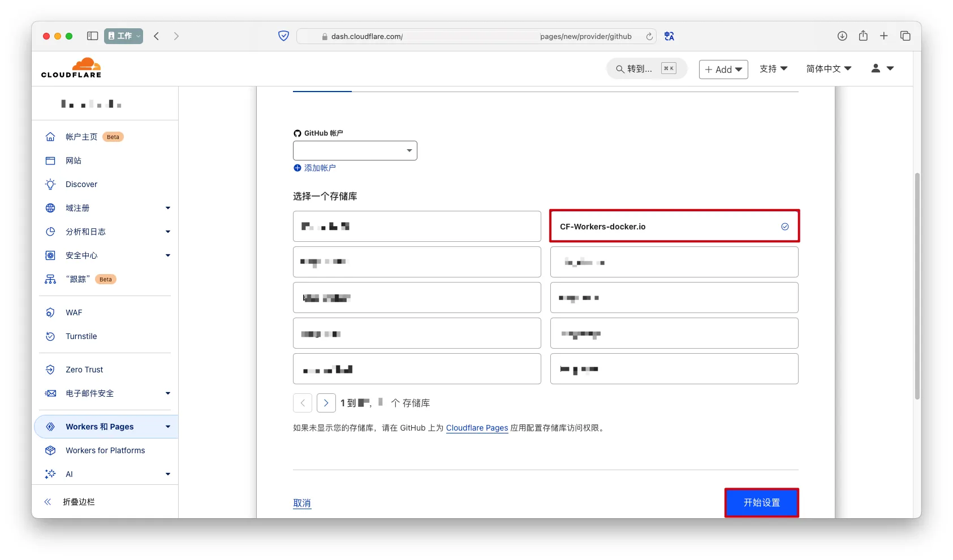The height and width of the screenshot is (560, 953).
Task: Click the 取消 cancel link
Action: tap(302, 503)
